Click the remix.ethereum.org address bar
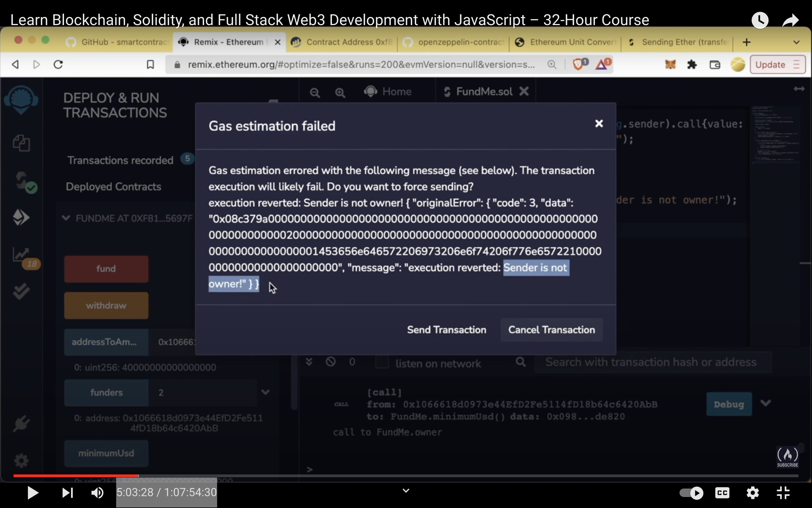 coord(361,65)
